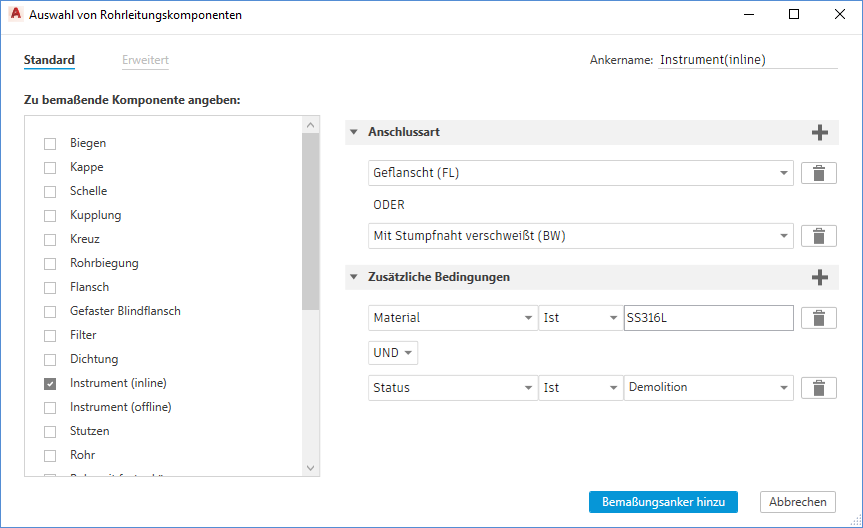Switch to the Erweitert tab

point(145,60)
